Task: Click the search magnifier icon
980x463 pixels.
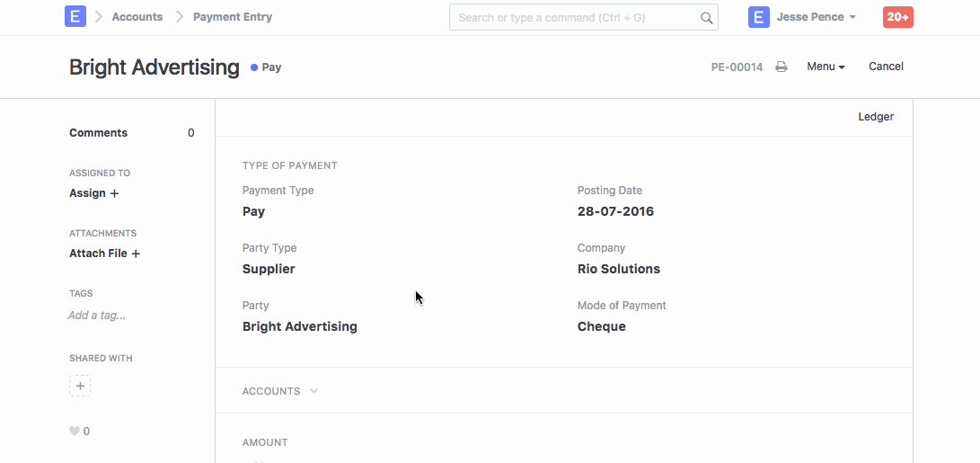Action: (x=706, y=18)
